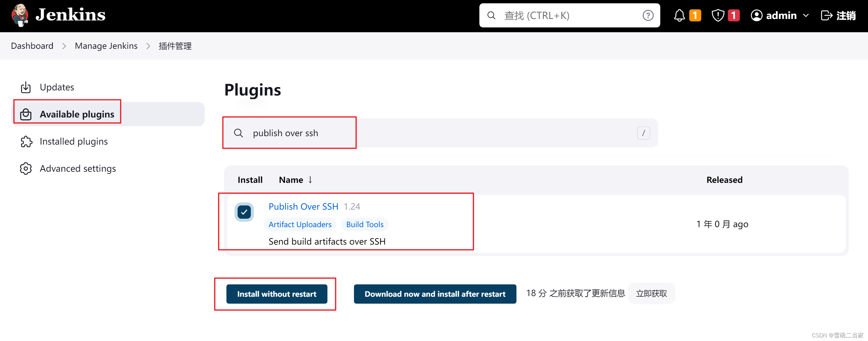The image size is (868, 341).
Task: Expand chevron after Dashboard breadcrumb
Action: [64, 46]
